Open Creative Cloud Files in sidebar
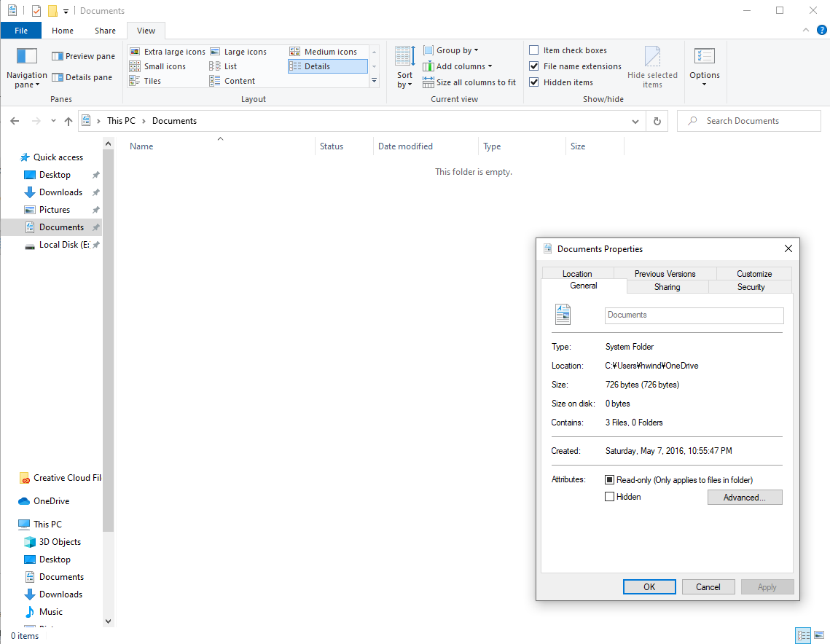Viewport: 830px width, 644px height. tap(60, 478)
